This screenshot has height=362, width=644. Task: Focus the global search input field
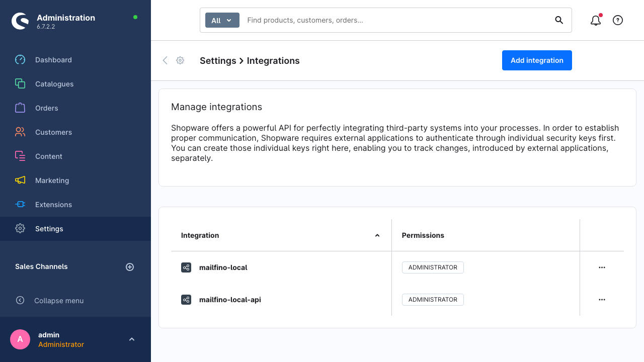point(395,20)
